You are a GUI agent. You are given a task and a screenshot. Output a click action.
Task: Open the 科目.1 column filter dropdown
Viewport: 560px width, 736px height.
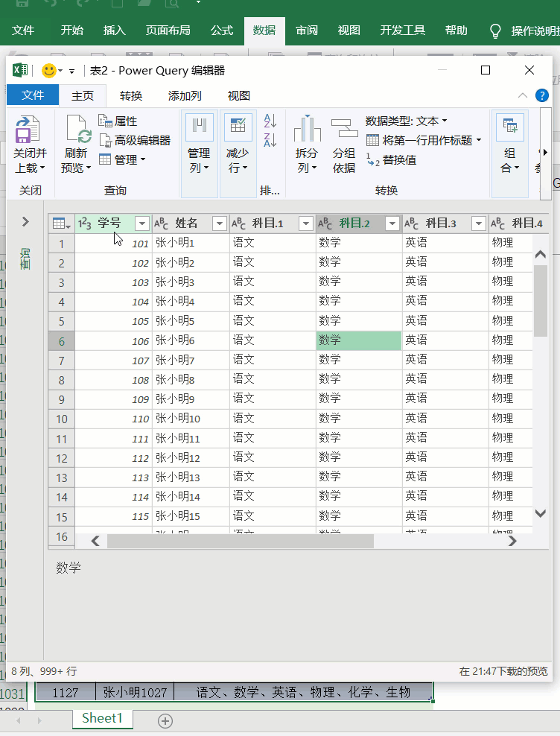pos(305,223)
